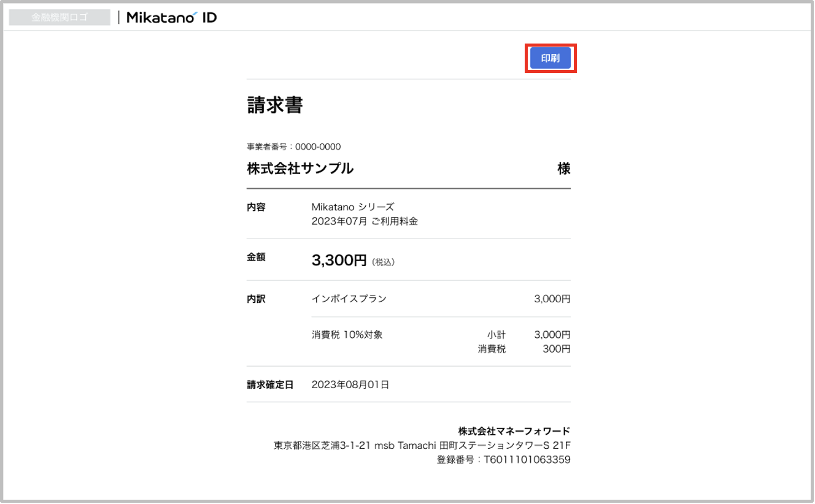Select the 請求書 heading

coord(275,105)
